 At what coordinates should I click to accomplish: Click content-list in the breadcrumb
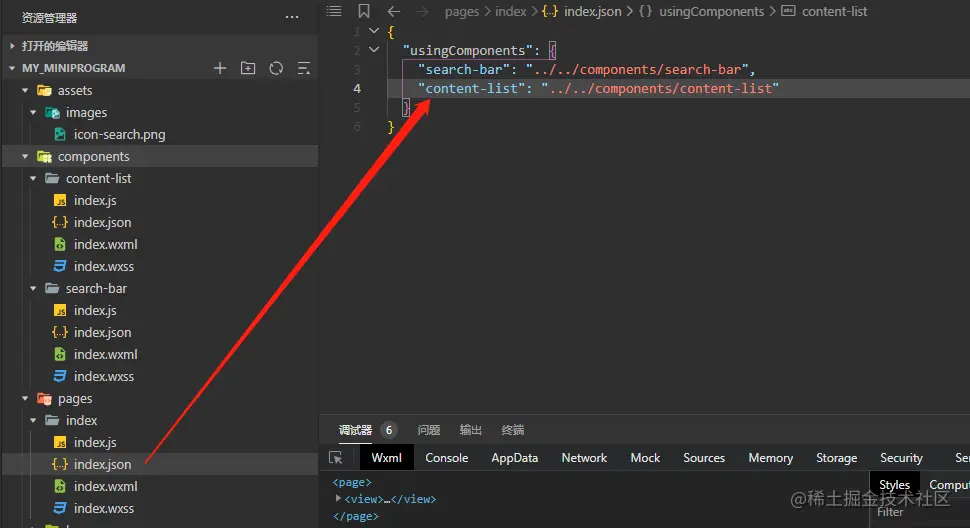(x=835, y=11)
